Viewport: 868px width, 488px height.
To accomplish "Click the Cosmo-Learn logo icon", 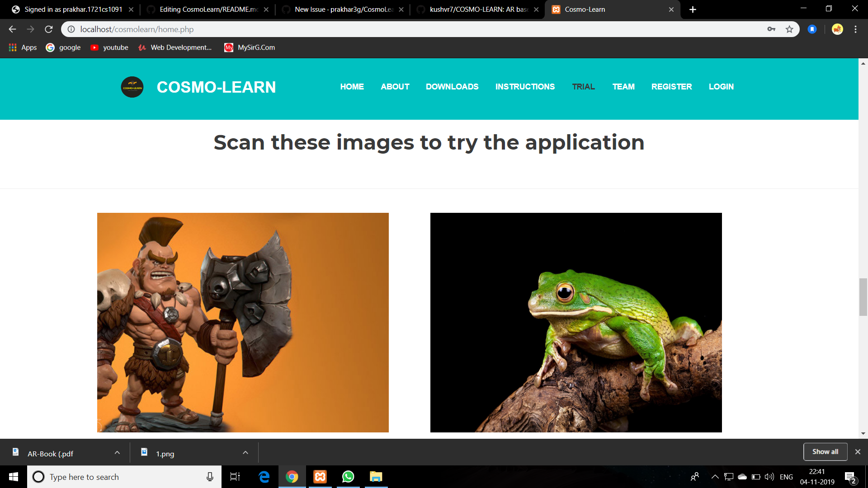I will [x=132, y=87].
